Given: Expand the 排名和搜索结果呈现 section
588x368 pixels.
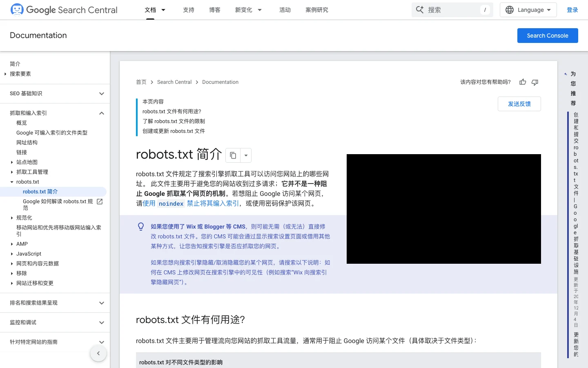Looking at the screenshot, I should click(x=102, y=303).
